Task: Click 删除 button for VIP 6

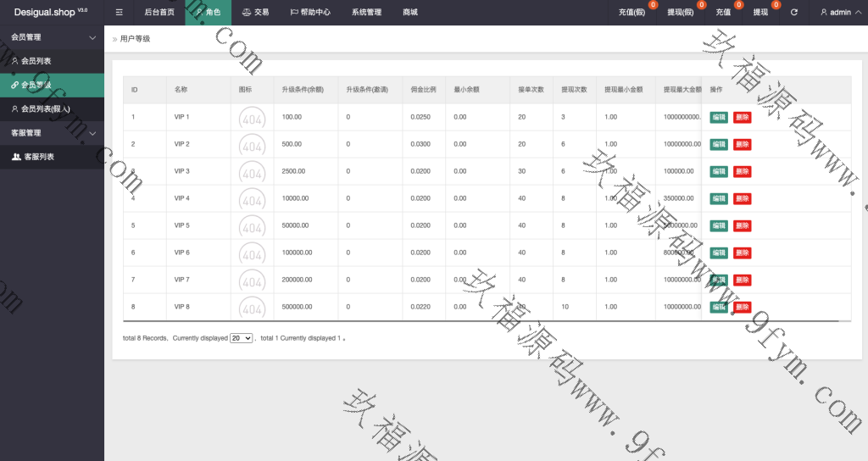Action: pyautogui.click(x=742, y=253)
